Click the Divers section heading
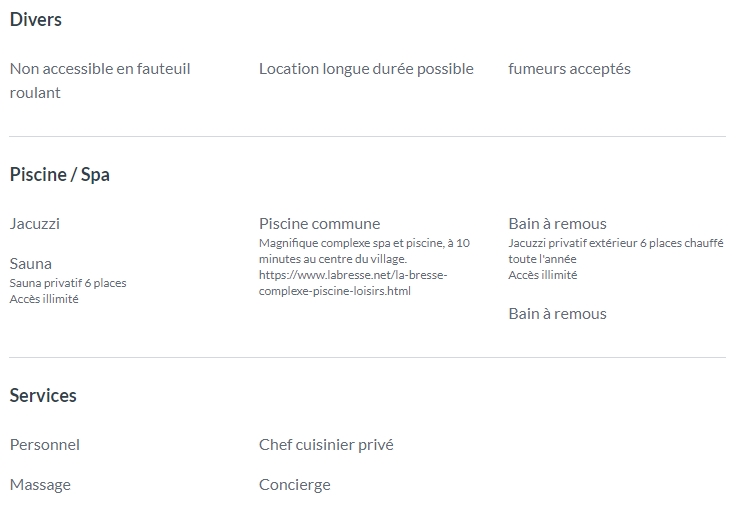Image resolution: width=740 pixels, height=516 pixels. [x=36, y=20]
